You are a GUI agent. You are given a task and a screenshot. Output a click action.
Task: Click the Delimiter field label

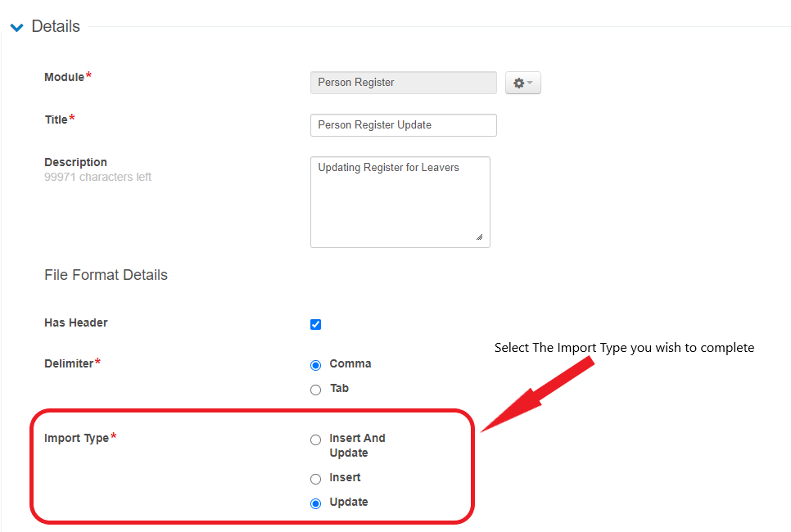tap(70, 363)
